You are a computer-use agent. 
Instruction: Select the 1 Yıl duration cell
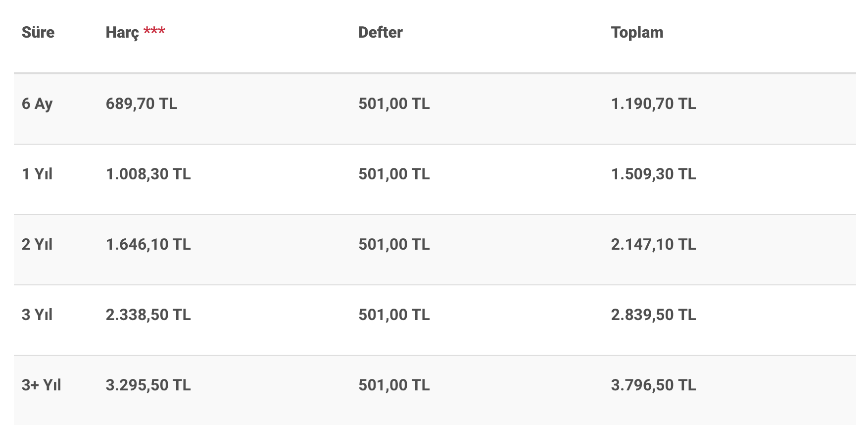click(x=37, y=174)
